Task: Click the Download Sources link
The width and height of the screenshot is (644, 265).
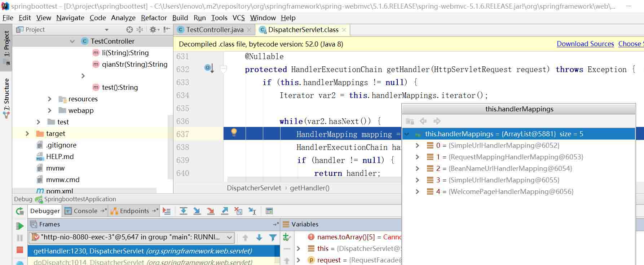Action: coord(585,44)
